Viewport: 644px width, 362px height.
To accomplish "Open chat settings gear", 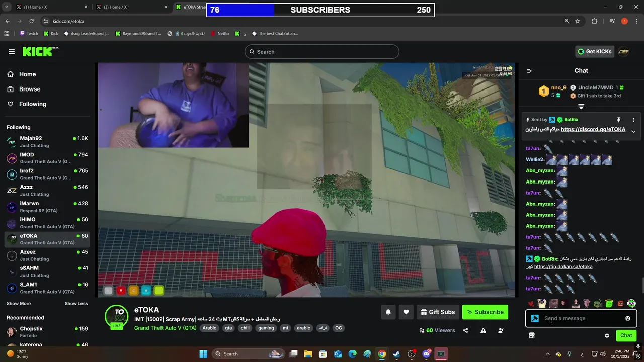I will coord(607,335).
